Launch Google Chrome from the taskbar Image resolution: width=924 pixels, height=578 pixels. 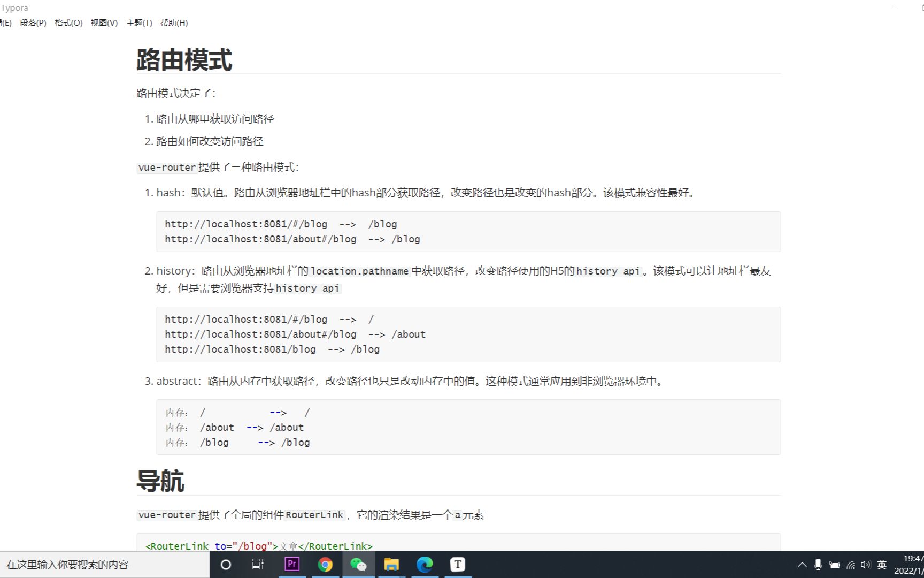click(326, 565)
